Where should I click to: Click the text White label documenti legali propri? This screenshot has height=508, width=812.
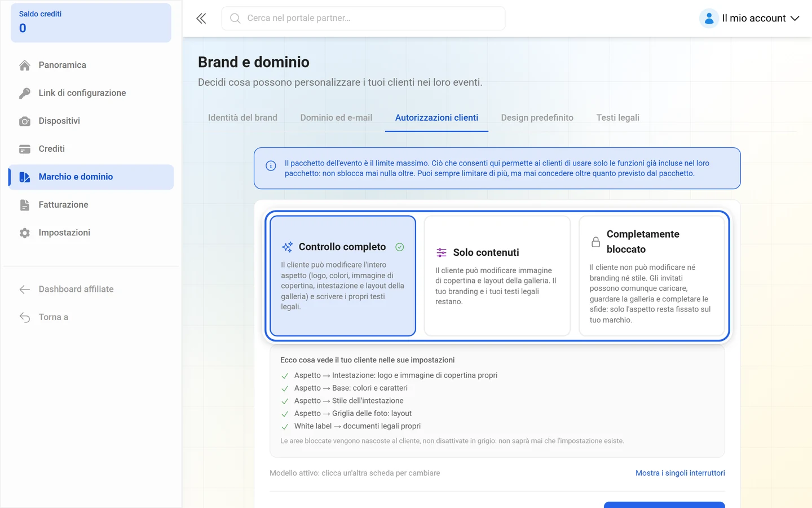click(358, 426)
